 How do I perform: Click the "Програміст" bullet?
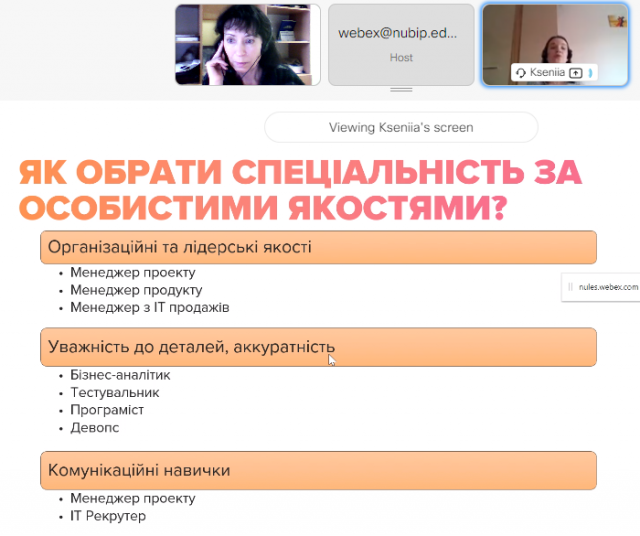point(107,410)
